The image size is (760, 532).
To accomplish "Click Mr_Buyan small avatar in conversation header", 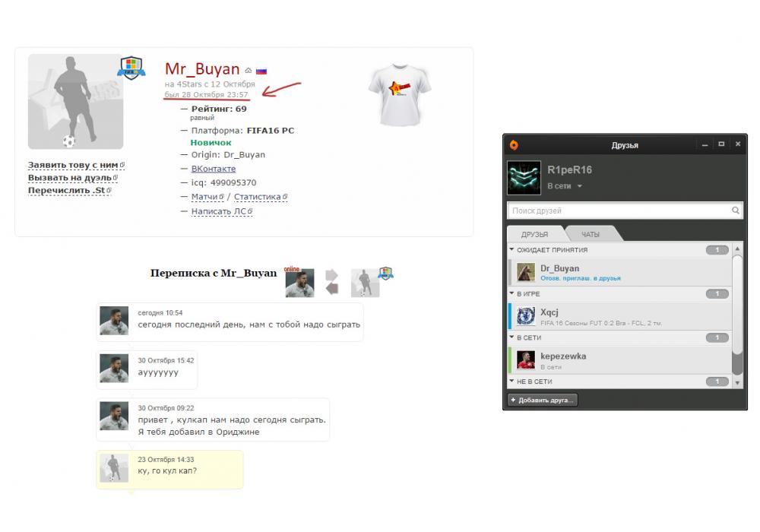I will (x=365, y=283).
